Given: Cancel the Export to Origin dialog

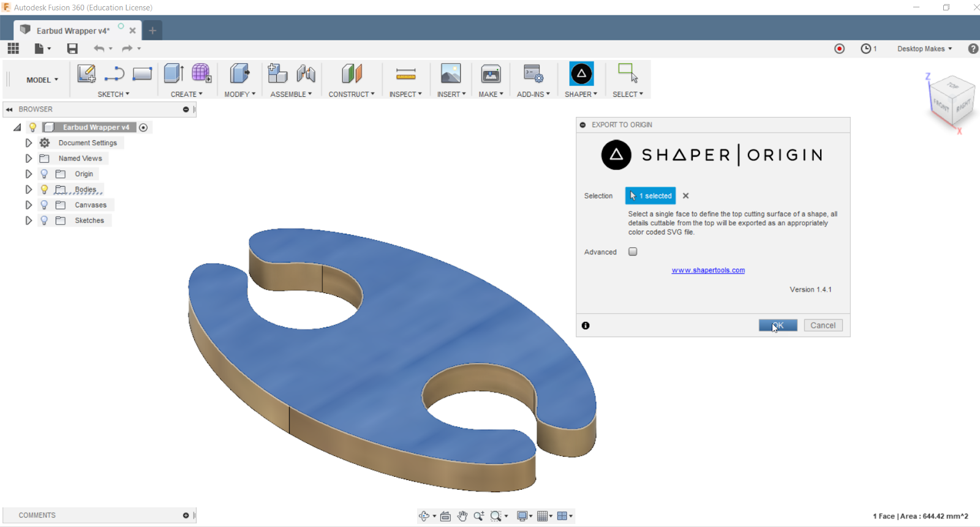Looking at the screenshot, I should [823, 326].
